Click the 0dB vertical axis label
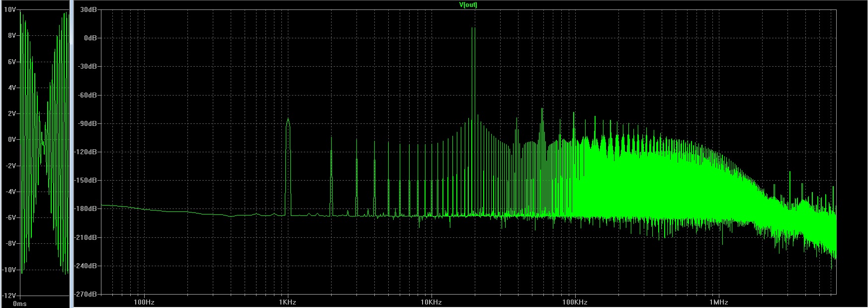The height and width of the screenshot is (308, 868). coord(90,38)
